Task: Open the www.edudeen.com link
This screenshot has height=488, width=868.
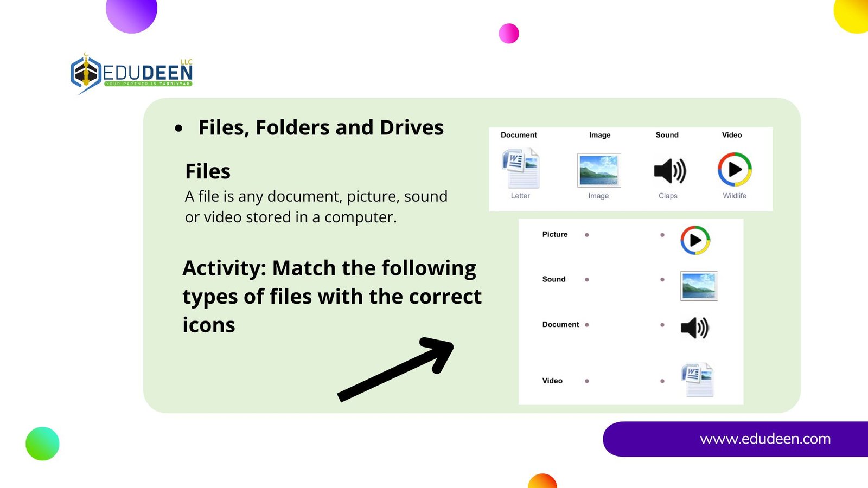Action: tap(765, 439)
